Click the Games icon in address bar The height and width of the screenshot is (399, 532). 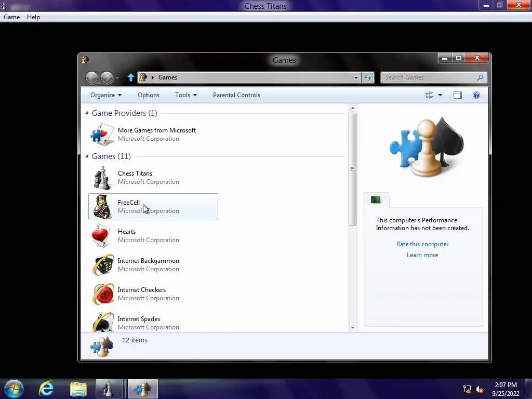click(x=143, y=77)
